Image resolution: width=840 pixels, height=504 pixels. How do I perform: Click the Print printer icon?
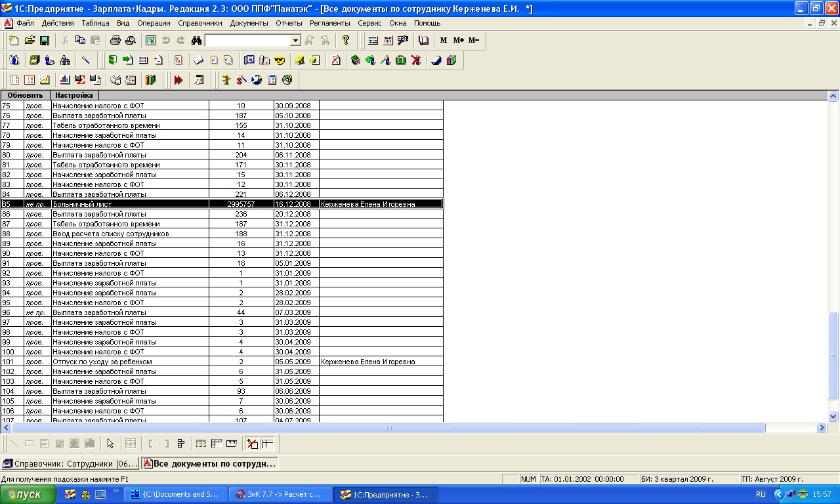tap(115, 41)
